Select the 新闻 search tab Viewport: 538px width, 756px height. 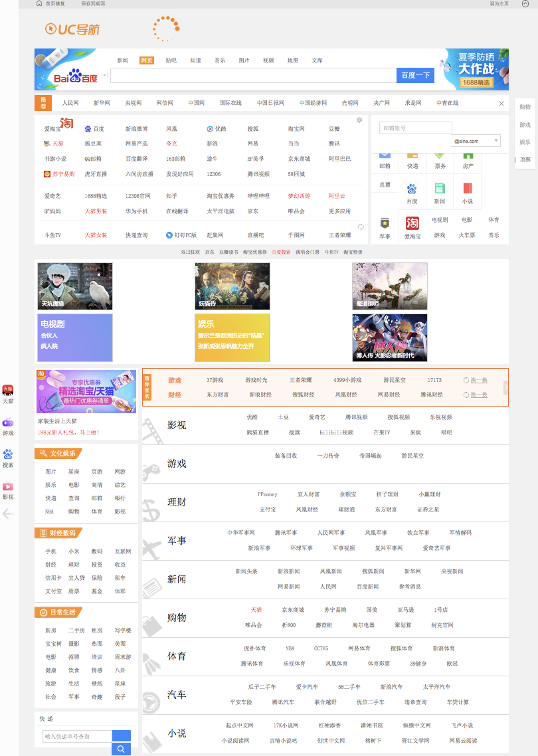[x=122, y=60]
